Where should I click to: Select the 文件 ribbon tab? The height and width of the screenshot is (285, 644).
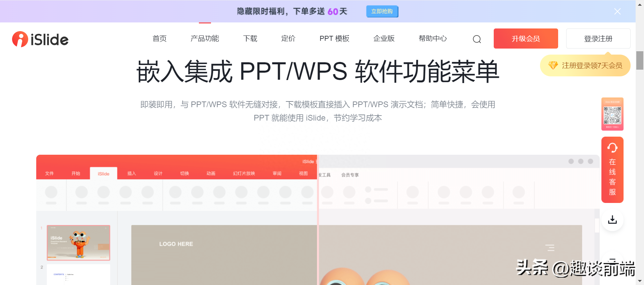(49, 173)
